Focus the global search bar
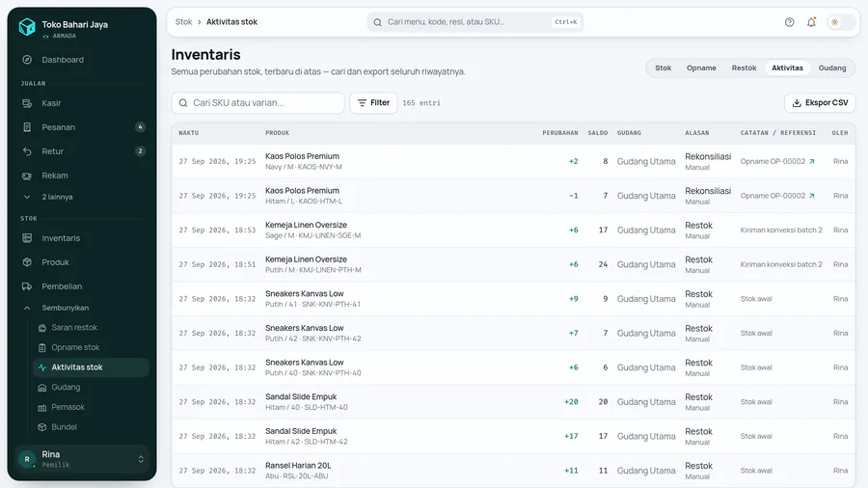 475,22
